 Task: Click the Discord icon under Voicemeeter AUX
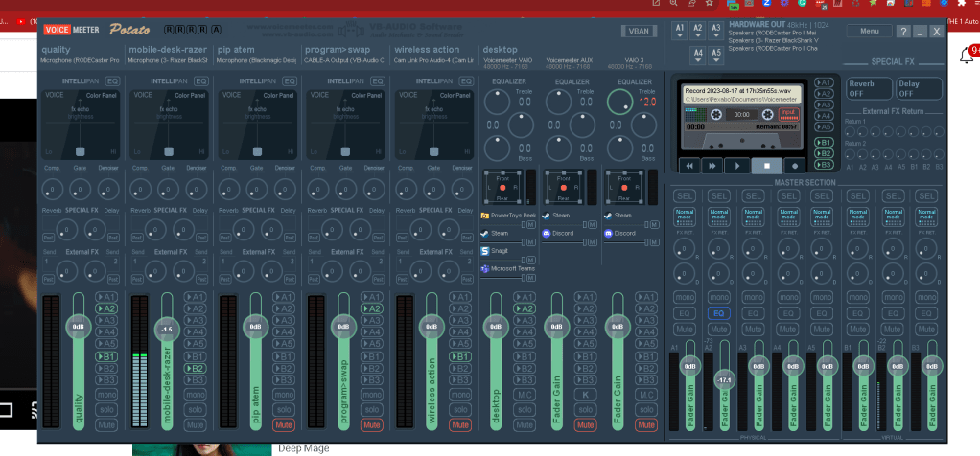[547, 233]
